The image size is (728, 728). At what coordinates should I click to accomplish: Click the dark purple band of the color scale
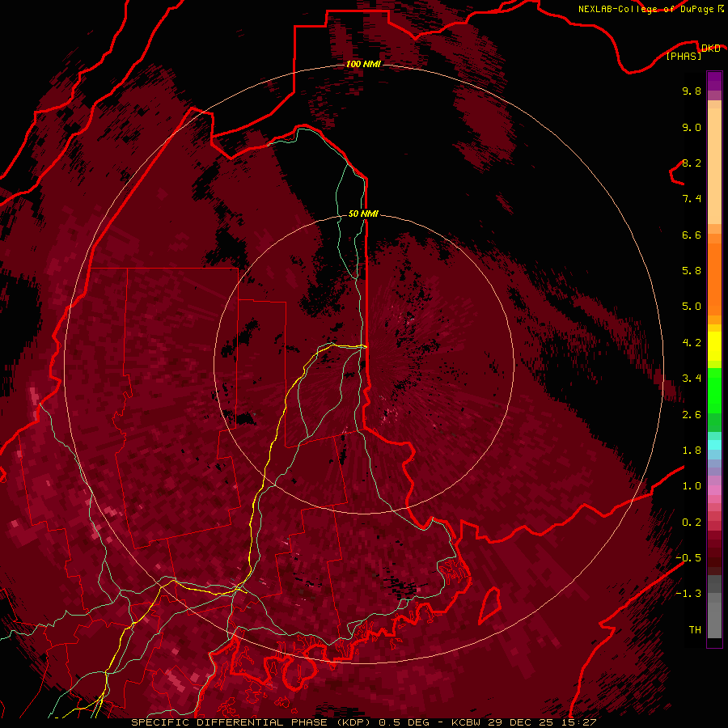click(714, 81)
